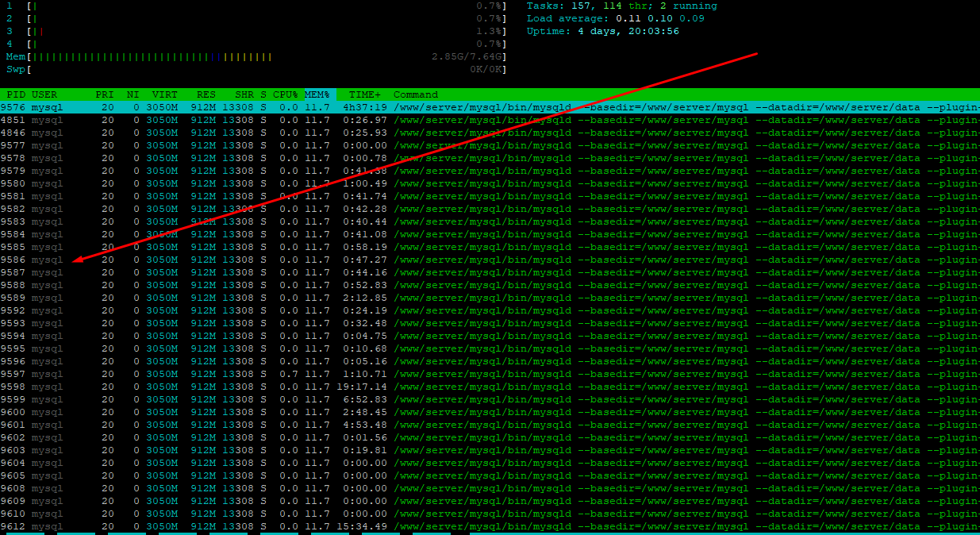Select the CPU 1 usage meter

256,6
